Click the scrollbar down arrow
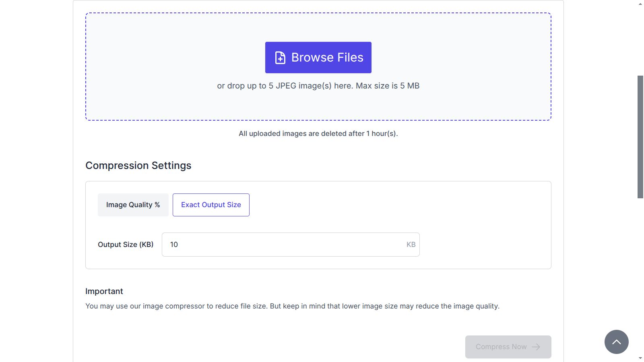644x362 pixels. [640, 358]
